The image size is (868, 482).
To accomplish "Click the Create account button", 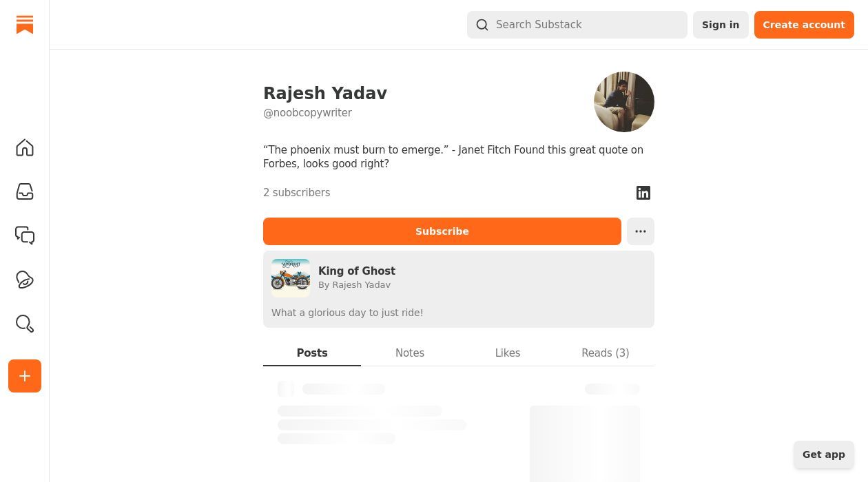I will pyautogui.click(x=804, y=25).
